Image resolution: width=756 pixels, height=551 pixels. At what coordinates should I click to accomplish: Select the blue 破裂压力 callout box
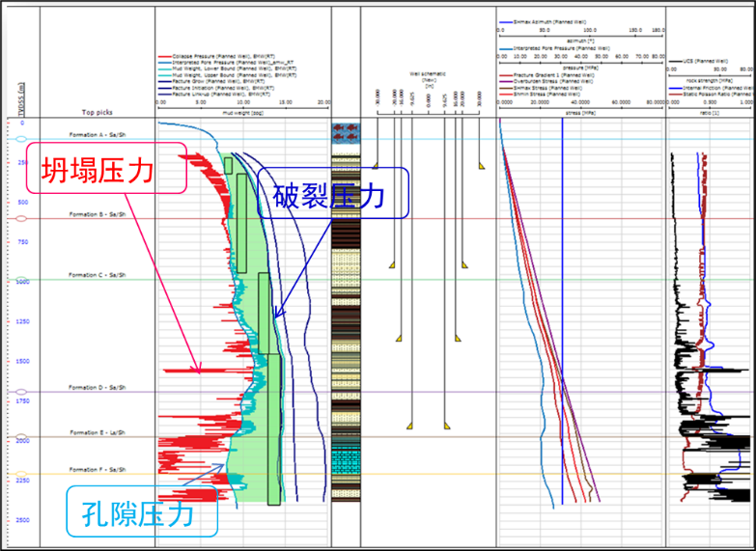[x=331, y=197]
